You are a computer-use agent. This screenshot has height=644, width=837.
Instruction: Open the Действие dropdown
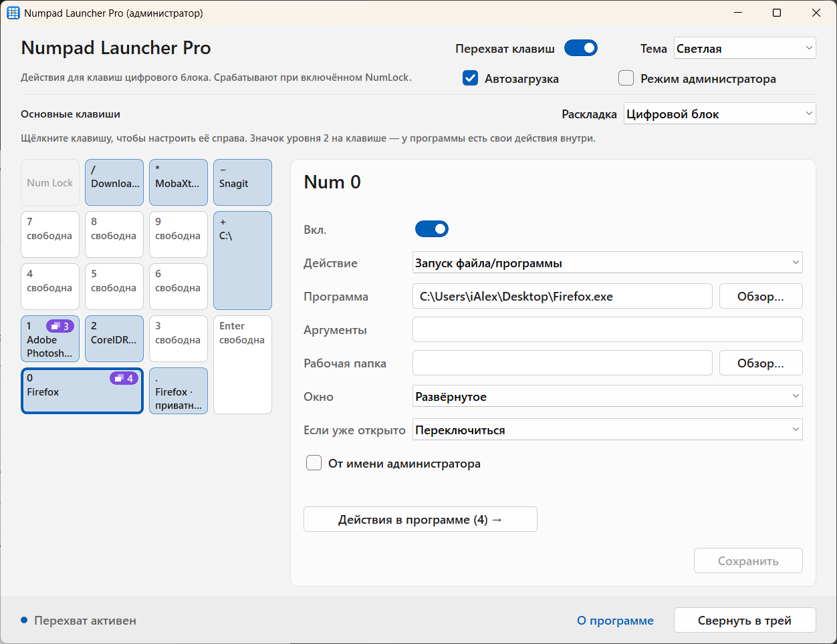[608, 263]
